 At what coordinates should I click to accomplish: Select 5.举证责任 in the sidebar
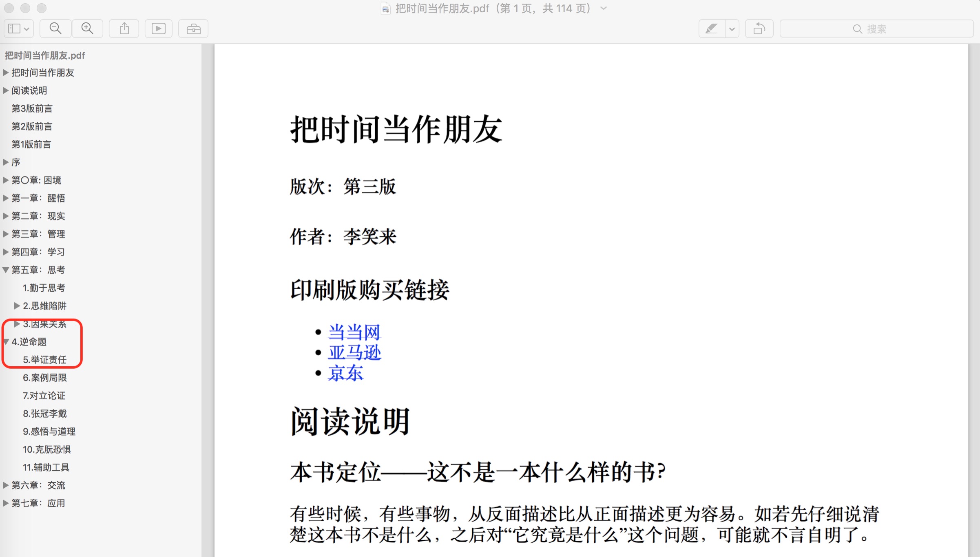point(45,360)
